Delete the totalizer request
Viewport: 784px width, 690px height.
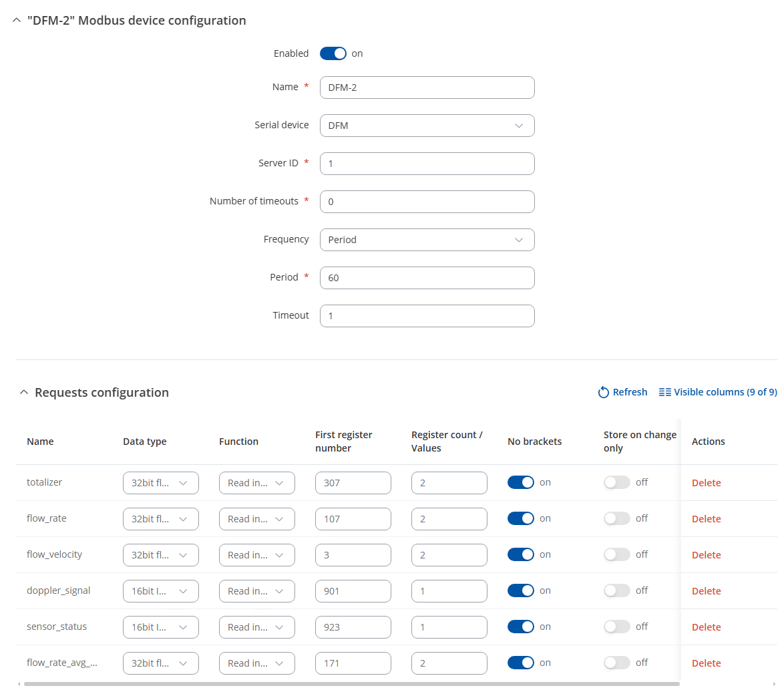[x=706, y=483]
